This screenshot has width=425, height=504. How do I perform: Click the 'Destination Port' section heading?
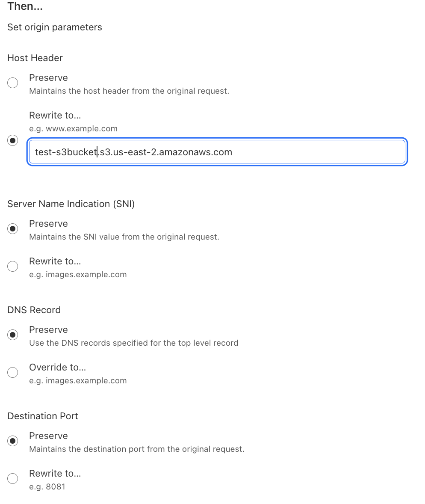click(x=43, y=416)
